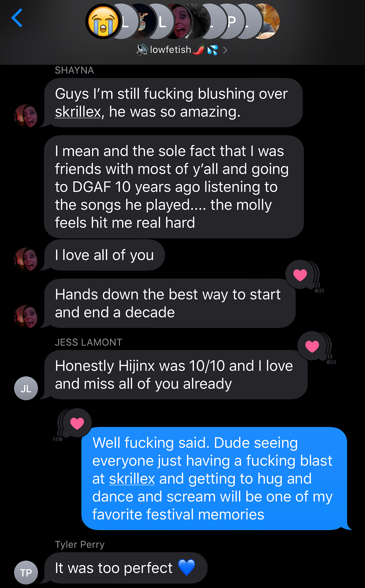Open the TP contact avatar
Screen dimensions: 365x588
coord(26,572)
